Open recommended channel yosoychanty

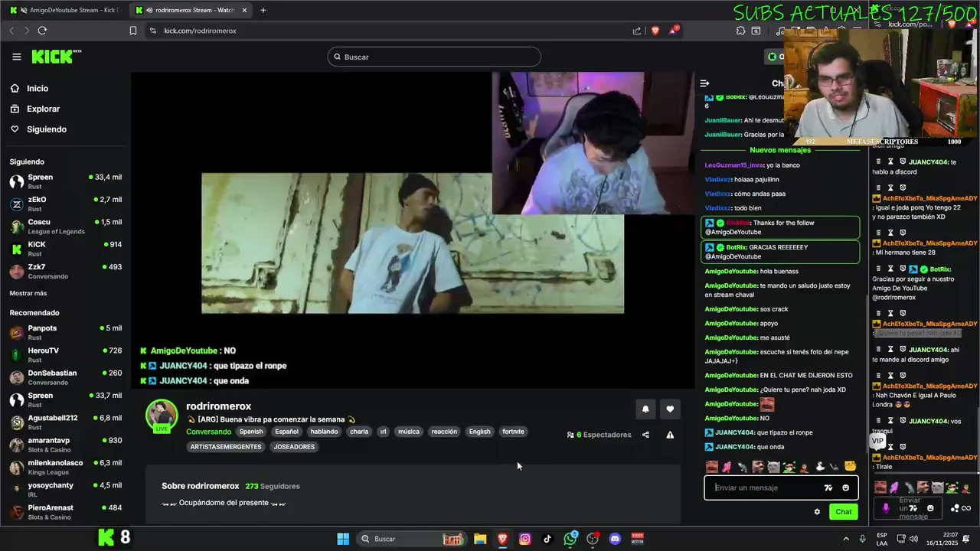coord(65,490)
